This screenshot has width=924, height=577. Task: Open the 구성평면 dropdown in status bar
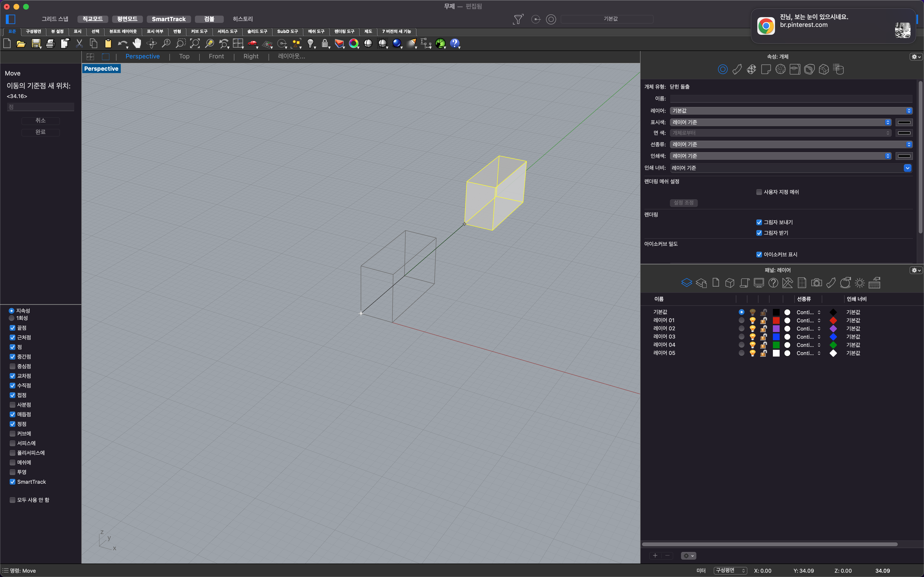(730, 571)
